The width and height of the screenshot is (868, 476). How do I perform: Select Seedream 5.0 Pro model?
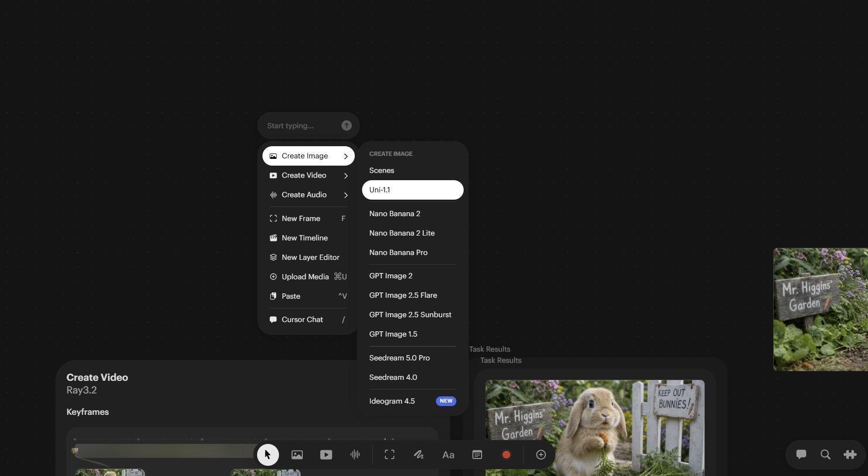pyautogui.click(x=413, y=358)
